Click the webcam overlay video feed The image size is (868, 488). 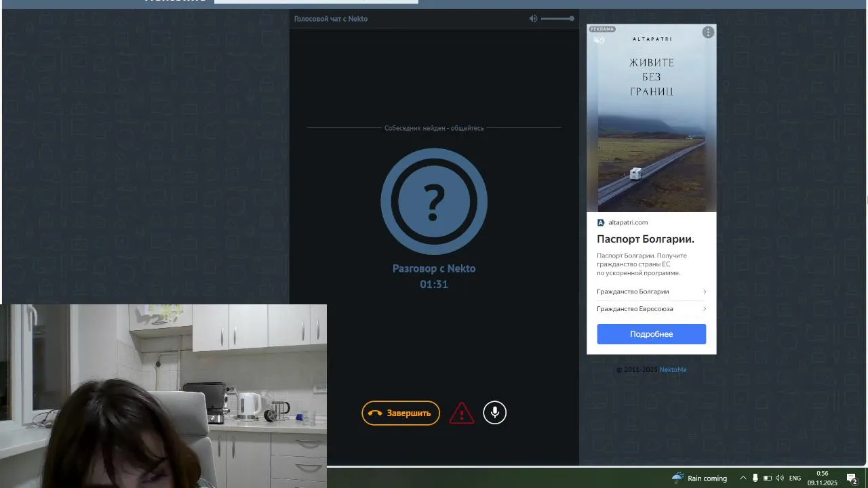click(163, 396)
